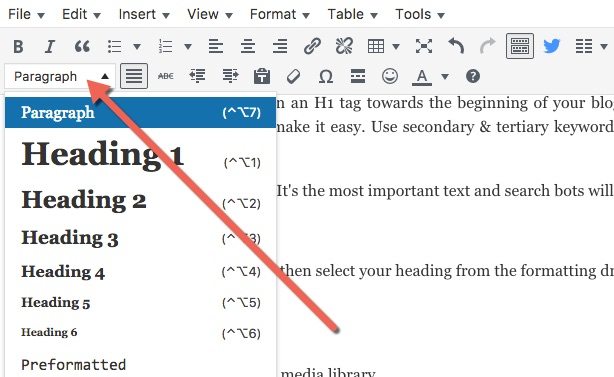Insert a special character (Omega)
The height and width of the screenshot is (377, 614).
pos(326,76)
